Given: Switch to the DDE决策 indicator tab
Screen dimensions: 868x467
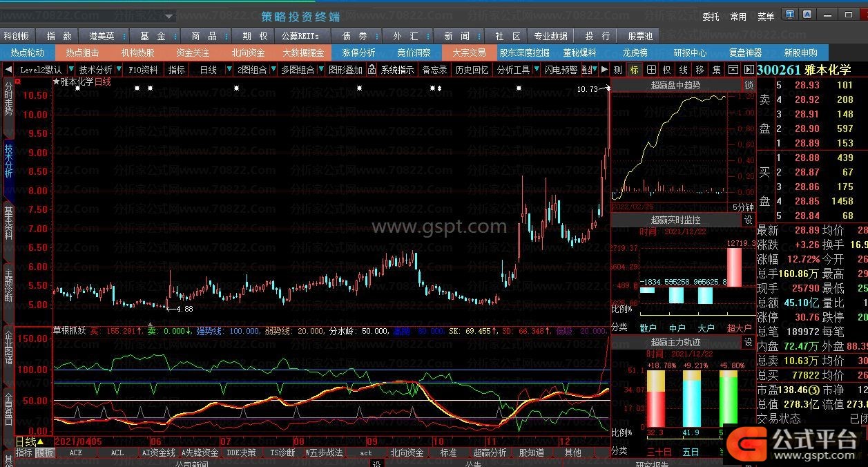Looking at the screenshot, I should 242,452.
